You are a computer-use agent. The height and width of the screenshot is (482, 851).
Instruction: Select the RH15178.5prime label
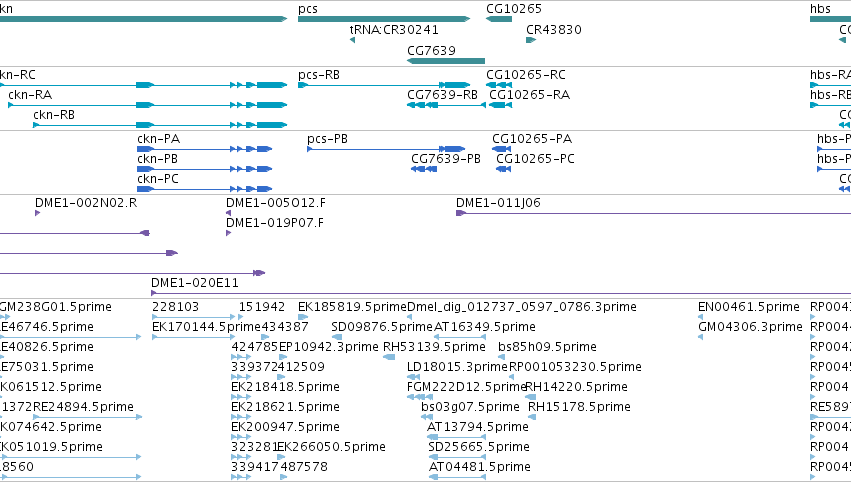[x=579, y=407]
